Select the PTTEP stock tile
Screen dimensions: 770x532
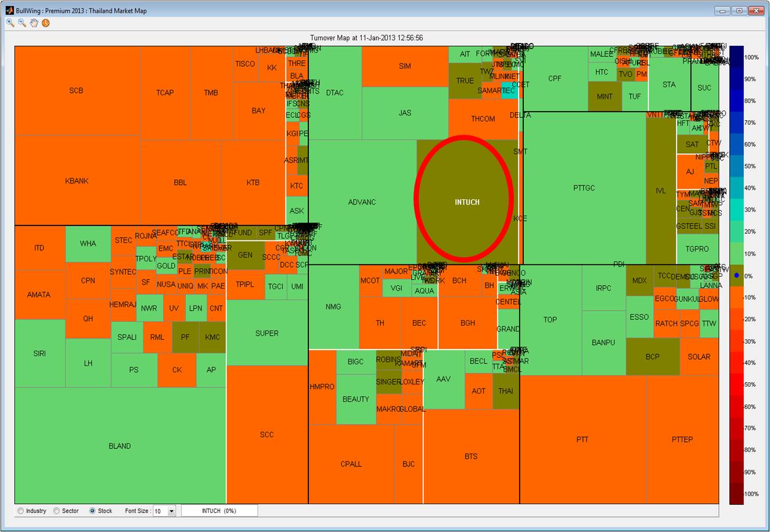pos(682,440)
